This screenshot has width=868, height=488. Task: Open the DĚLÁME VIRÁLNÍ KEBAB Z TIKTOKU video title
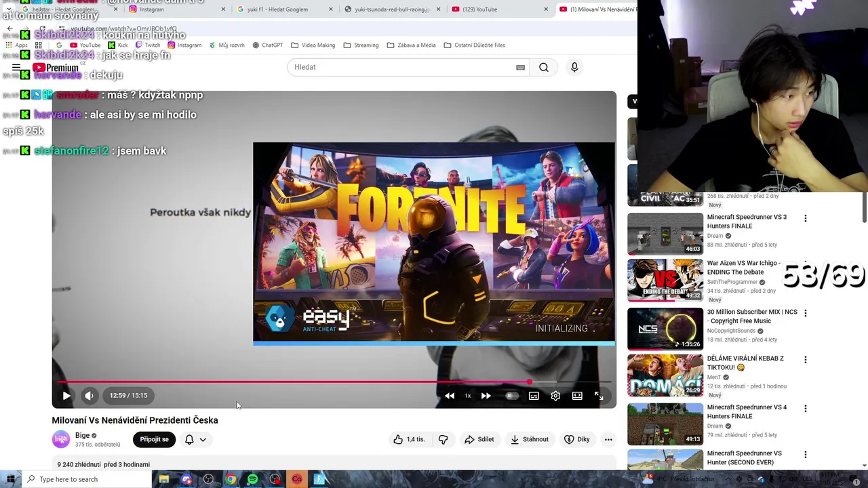[x=745, y=363]
